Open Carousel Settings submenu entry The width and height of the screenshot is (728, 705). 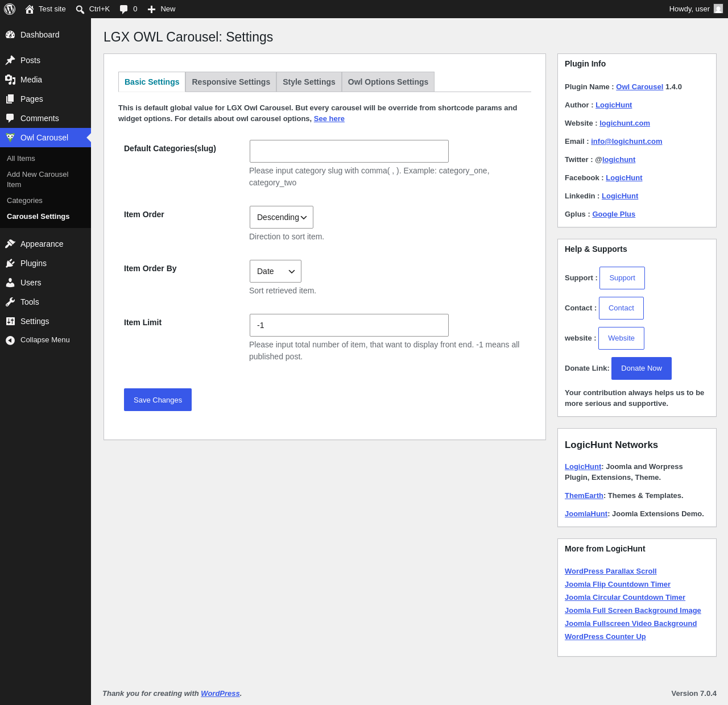pos(38,217)
